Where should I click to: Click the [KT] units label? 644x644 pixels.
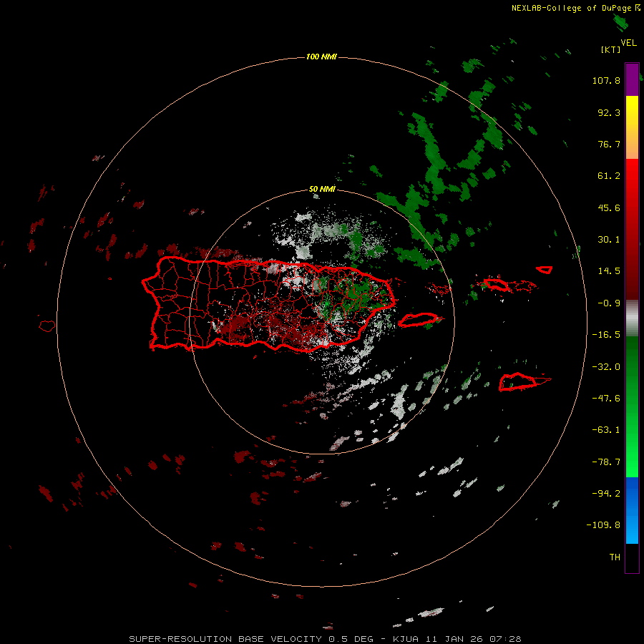[610, 49]
